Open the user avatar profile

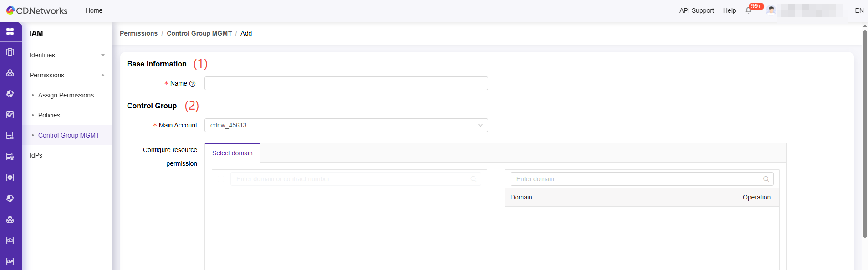[x=771, y=10]
